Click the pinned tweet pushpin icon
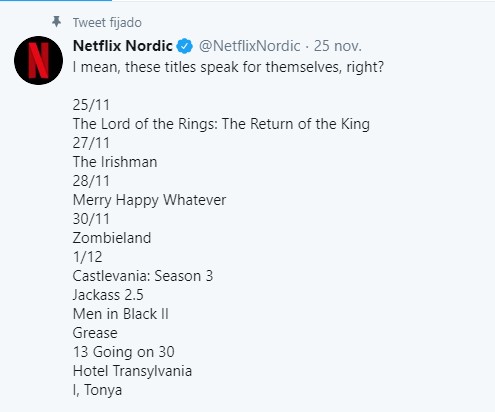This screenshot has width=495, height=412. pos(56,22)
